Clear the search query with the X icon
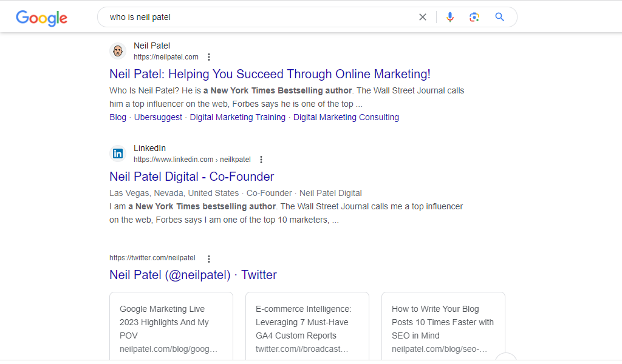This screenshot has height=364, width=622. point(423,17)
